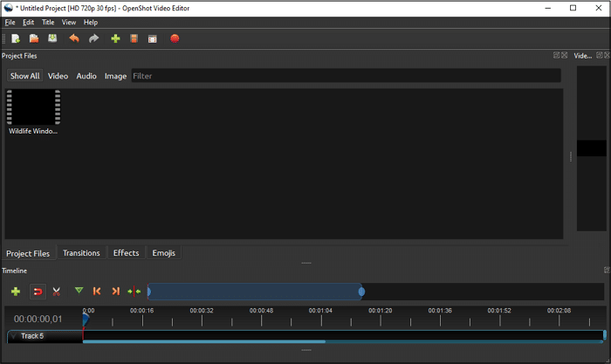Import files with the green plus icon
Screen dimensions: 611x364
[115, 38]
